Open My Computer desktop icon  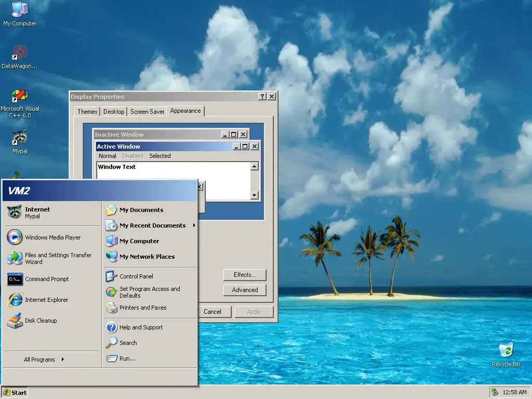pos(20,14)
